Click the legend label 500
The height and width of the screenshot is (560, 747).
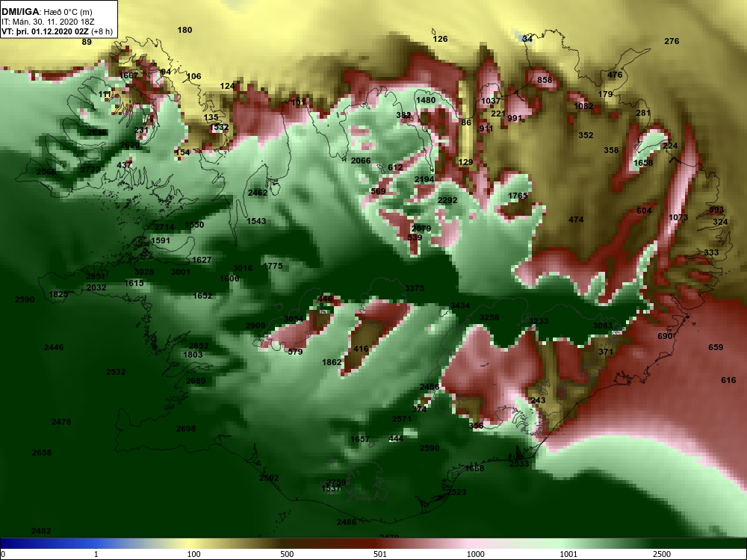[x=287, y=554]
